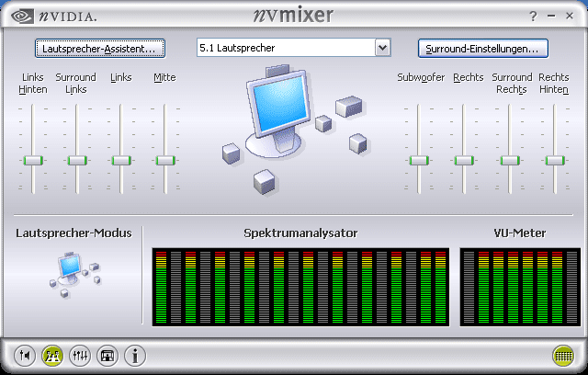Image resolution: width=588 pixels, height=375 pixels.
Task: Click the Mitte channel slider handle
Action: point(165,161)
